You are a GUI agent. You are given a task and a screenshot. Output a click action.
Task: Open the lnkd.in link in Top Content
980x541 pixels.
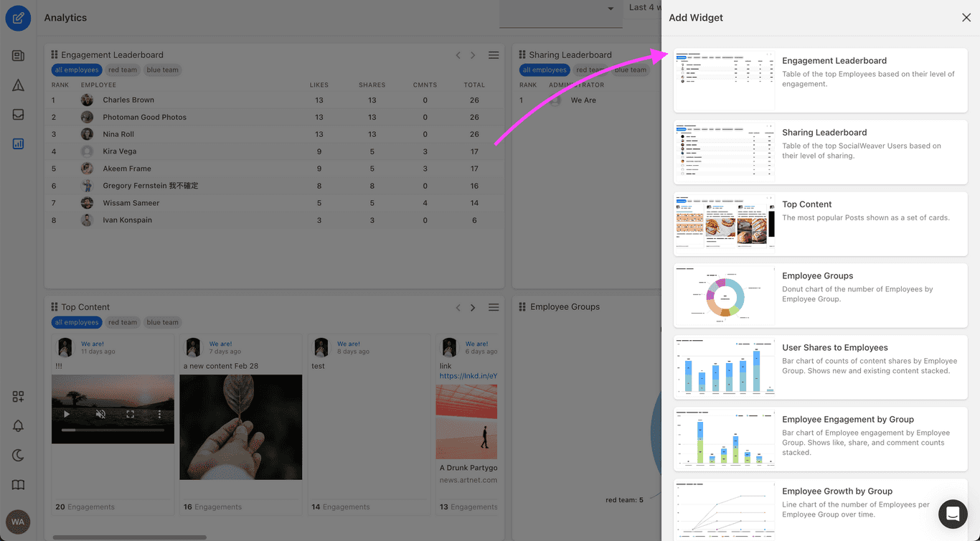[468, 376]
